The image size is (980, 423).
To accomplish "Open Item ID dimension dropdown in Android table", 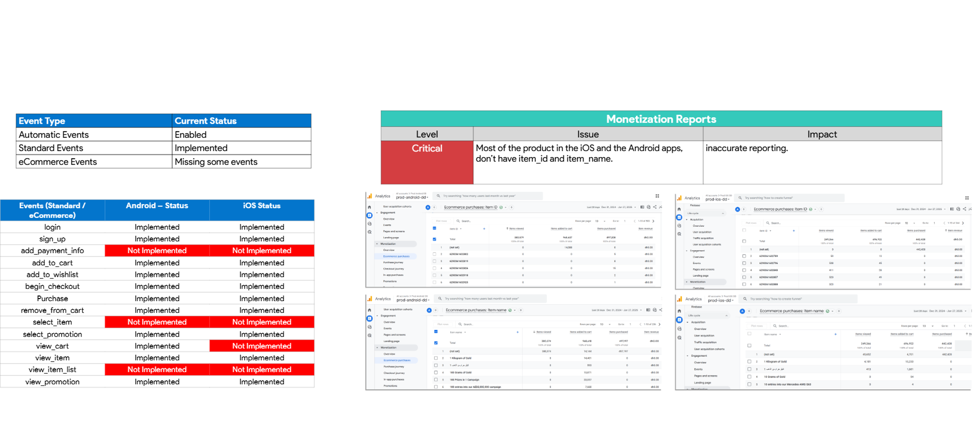I will pos(456,229).
